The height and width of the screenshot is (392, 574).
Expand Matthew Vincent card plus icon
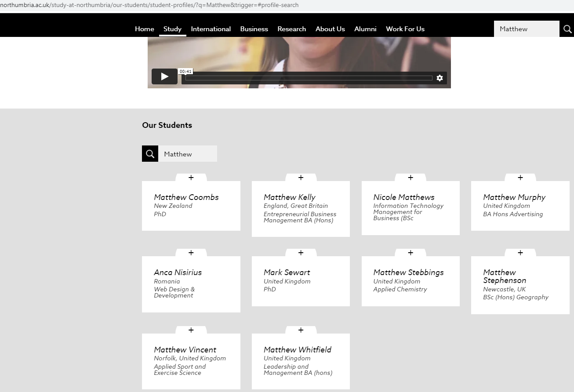click(x=191, y=330)
